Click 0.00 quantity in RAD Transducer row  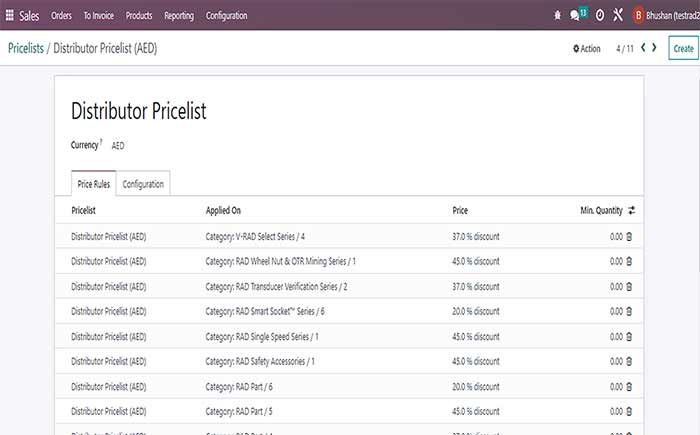[x=616, y=287]
